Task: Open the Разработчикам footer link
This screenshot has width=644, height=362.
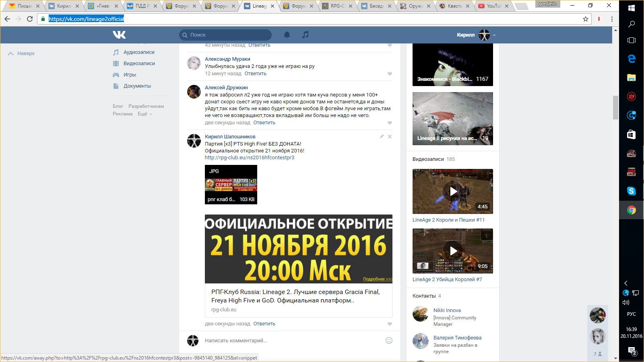Action: tap(146, 106)
